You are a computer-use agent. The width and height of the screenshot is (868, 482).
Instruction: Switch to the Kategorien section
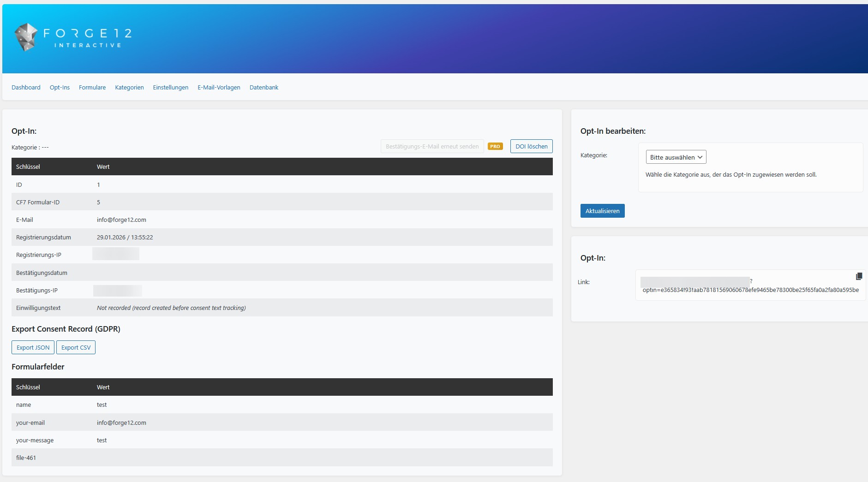[129, 87]
